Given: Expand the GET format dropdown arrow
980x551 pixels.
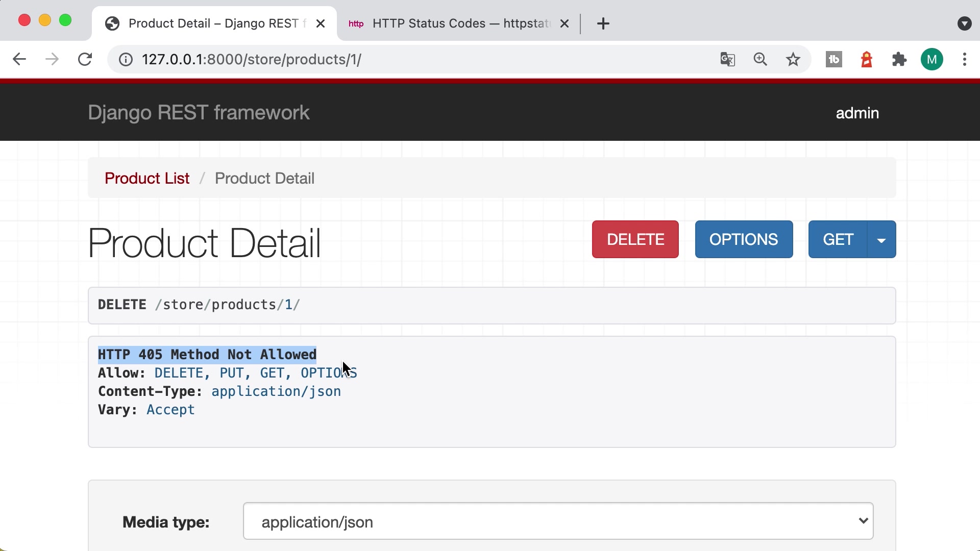Looking at the screenshot, I should (x=881, y=239).
